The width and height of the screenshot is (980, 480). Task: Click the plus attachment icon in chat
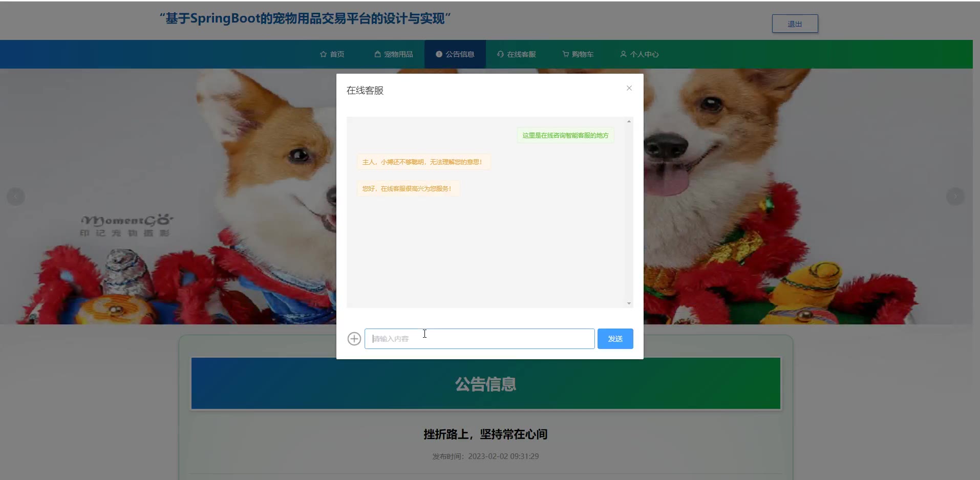(354, 339)
